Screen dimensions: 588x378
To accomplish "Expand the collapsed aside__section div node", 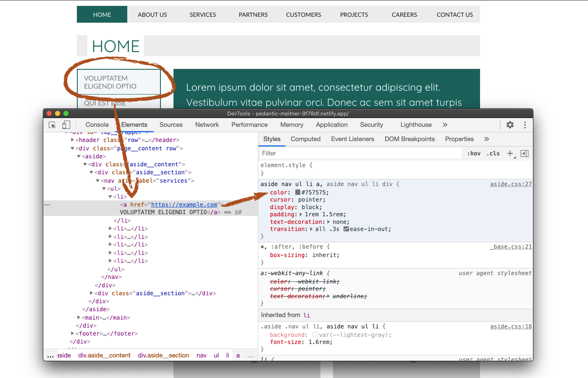I will click(x=92, y=293).
